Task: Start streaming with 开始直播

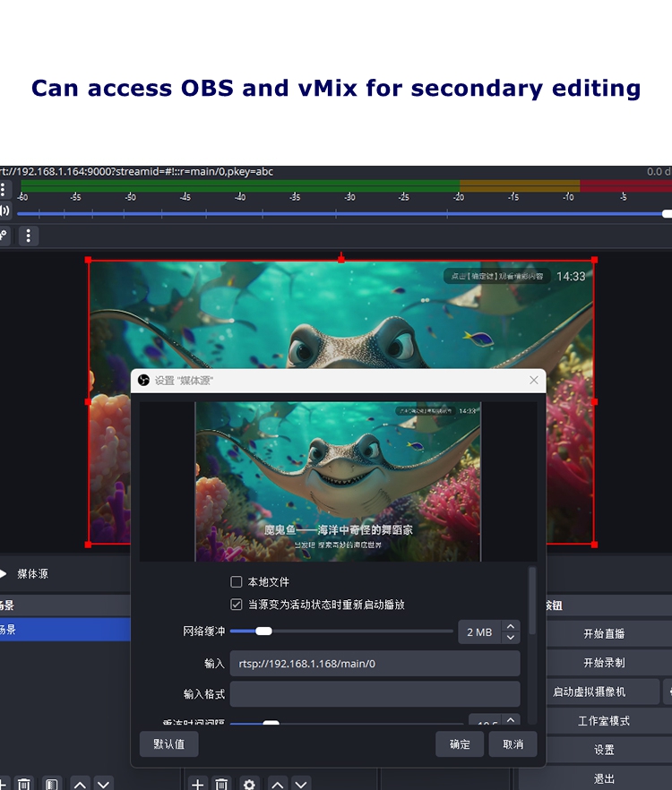Action: coord(604,633)
